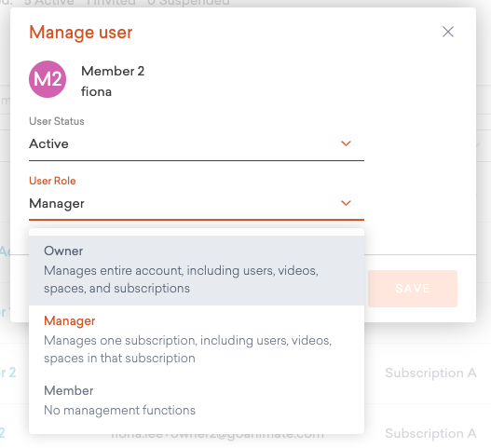Open the User Status dropdown

coord(197,143)
